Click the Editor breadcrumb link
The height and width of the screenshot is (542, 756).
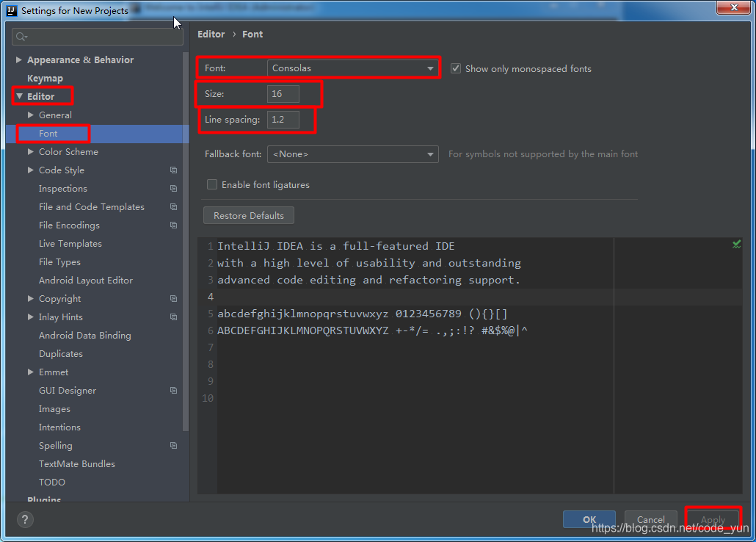coord(211,35)
